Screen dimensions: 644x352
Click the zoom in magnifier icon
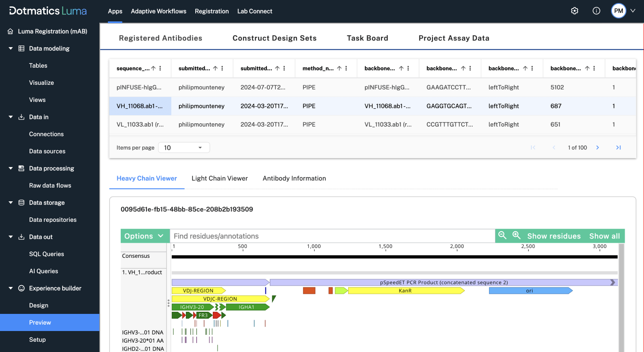click(516, 236)
